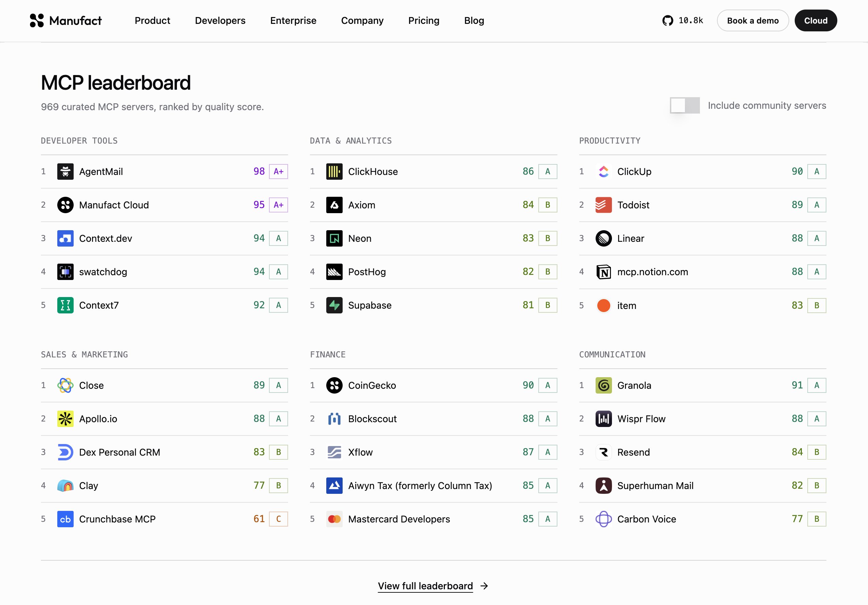Click the black Cloud button
This screenshot has height=605, width=868.
[815, 20]
